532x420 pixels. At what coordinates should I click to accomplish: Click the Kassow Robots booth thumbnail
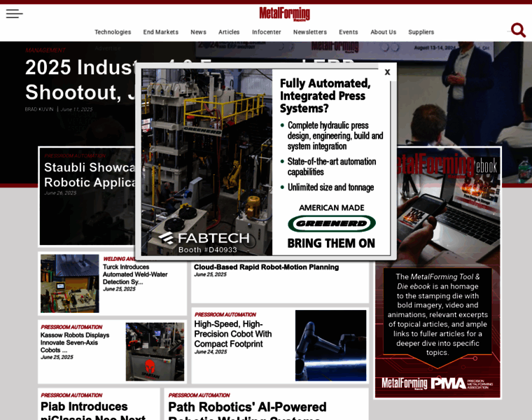pyautogui.click(x=155, y=351)
